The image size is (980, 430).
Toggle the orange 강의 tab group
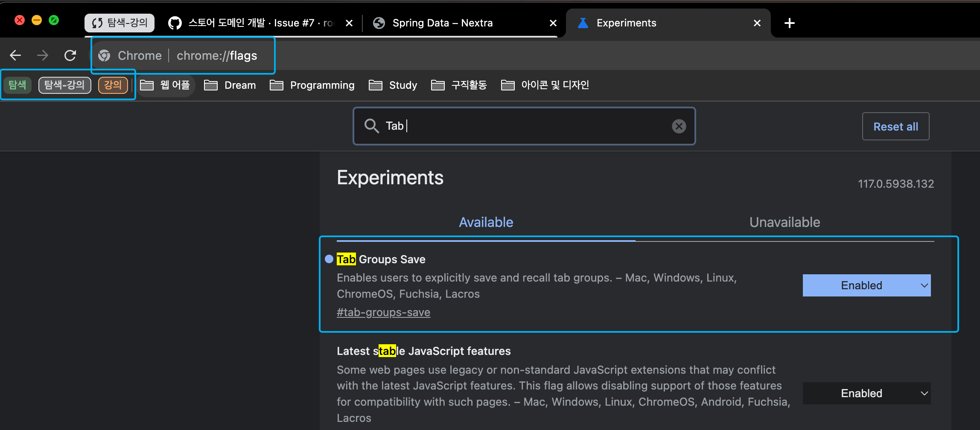point(113,85)
